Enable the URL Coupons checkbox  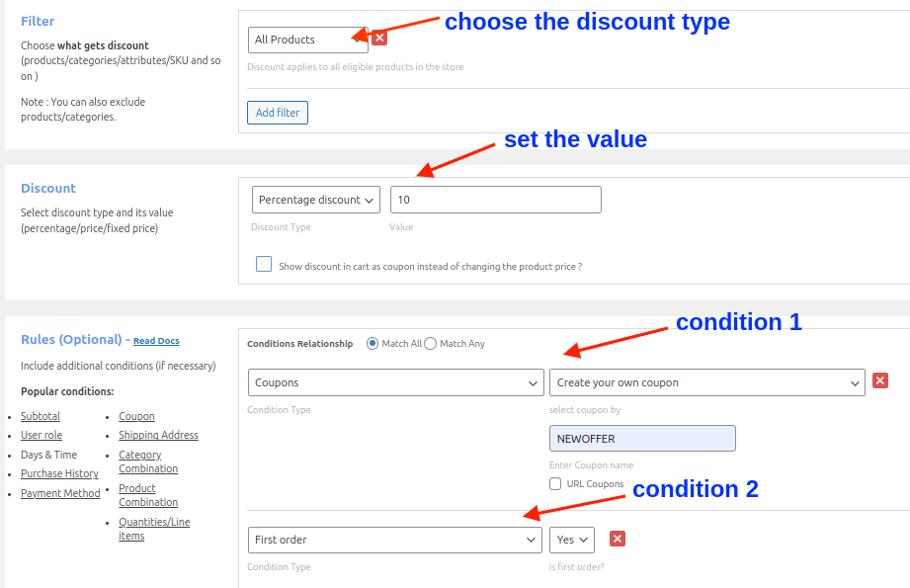[555, 482]
